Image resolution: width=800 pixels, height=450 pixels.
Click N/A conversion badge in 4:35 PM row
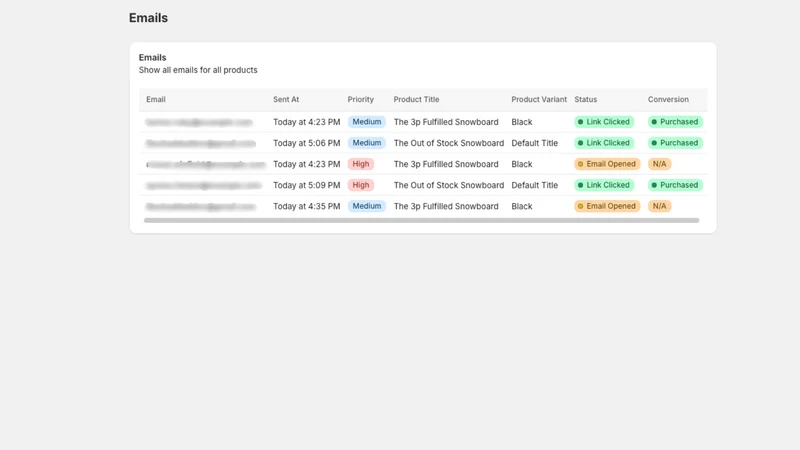659,206
